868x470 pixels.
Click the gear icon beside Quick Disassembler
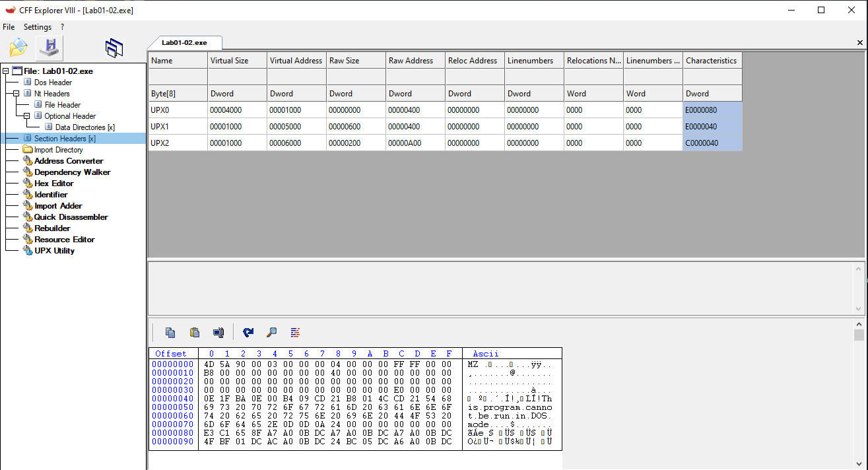click(28, 217)
